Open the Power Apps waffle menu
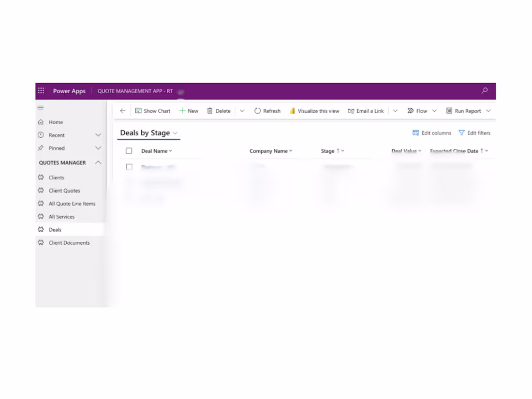Image resolution: width=532 pixels, height=399 pixels. click(41, 90)
